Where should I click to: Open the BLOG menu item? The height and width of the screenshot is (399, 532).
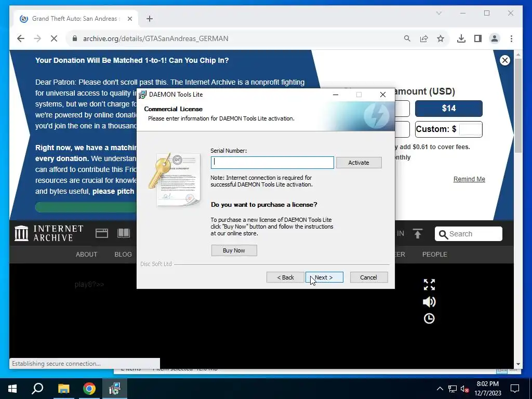click(123, 255)
